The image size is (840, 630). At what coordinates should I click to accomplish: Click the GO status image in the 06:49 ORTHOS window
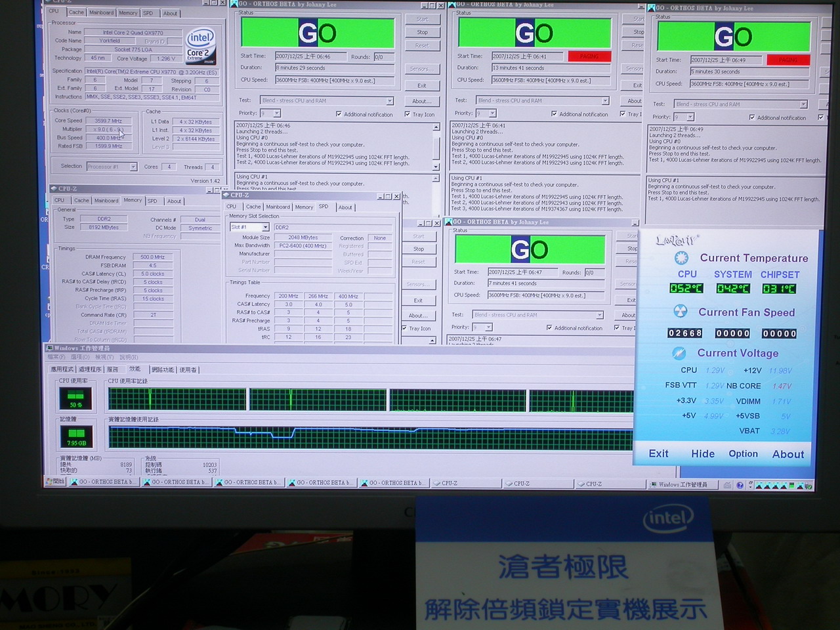(733, 37)
